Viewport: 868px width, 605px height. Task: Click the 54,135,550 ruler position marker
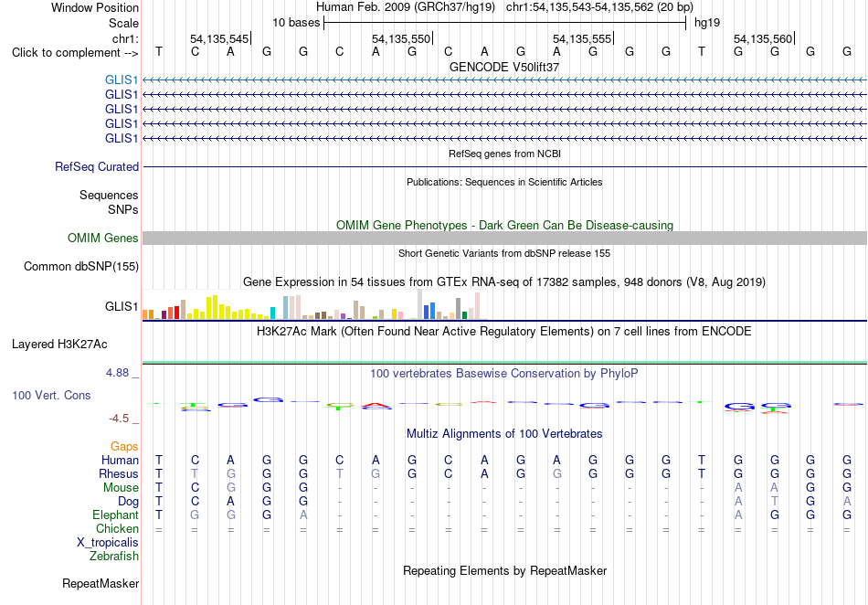coord(402,38)
